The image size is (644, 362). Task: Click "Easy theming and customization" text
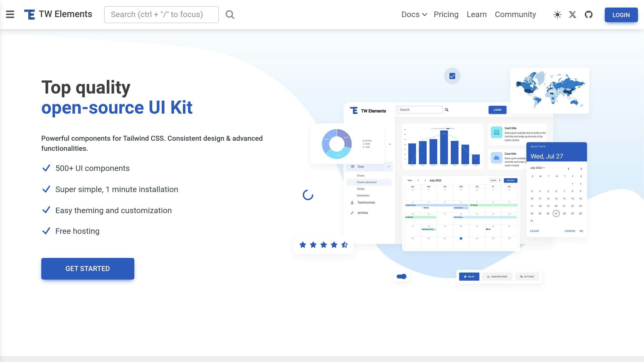113,210
